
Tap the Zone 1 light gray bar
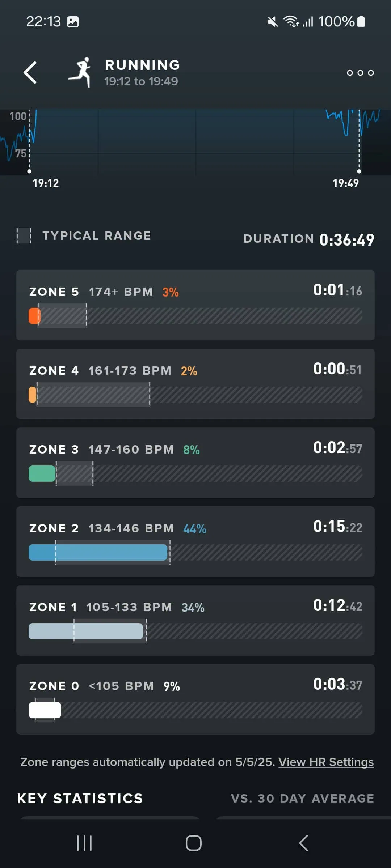86,631
